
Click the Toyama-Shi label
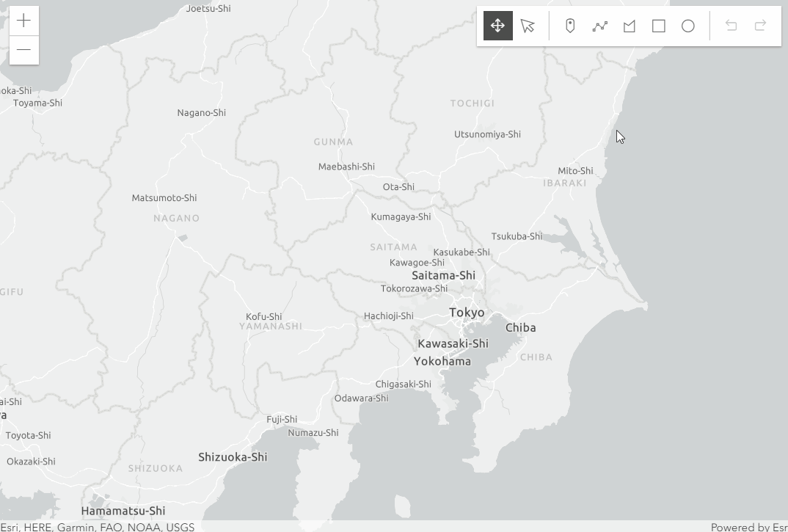click(x=37, y=103)
